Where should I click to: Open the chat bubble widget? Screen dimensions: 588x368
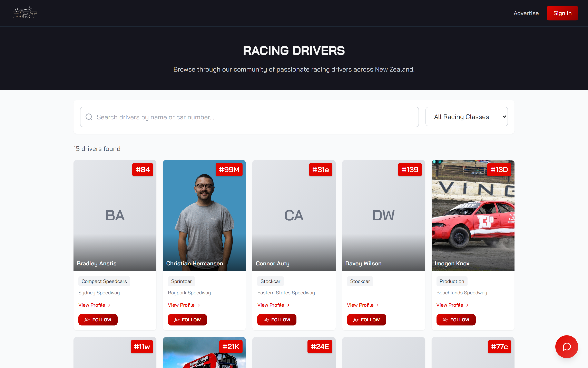[x=567, y=347]
